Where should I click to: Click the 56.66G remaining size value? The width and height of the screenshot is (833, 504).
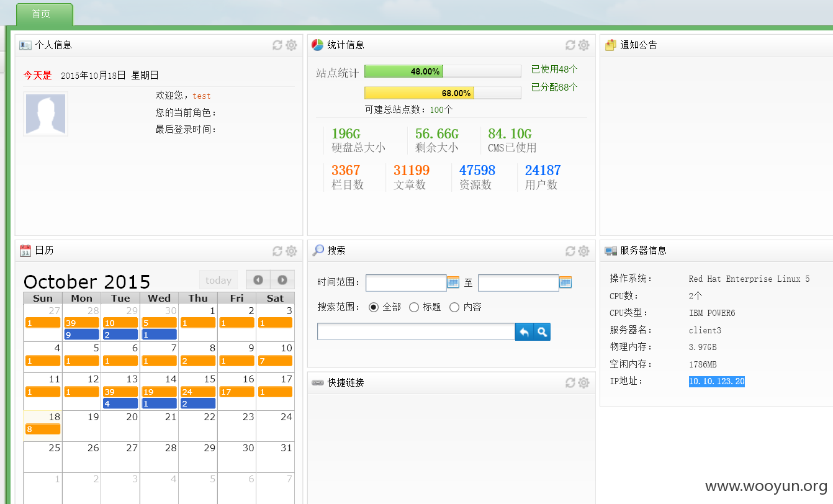[x=437, y=134]
